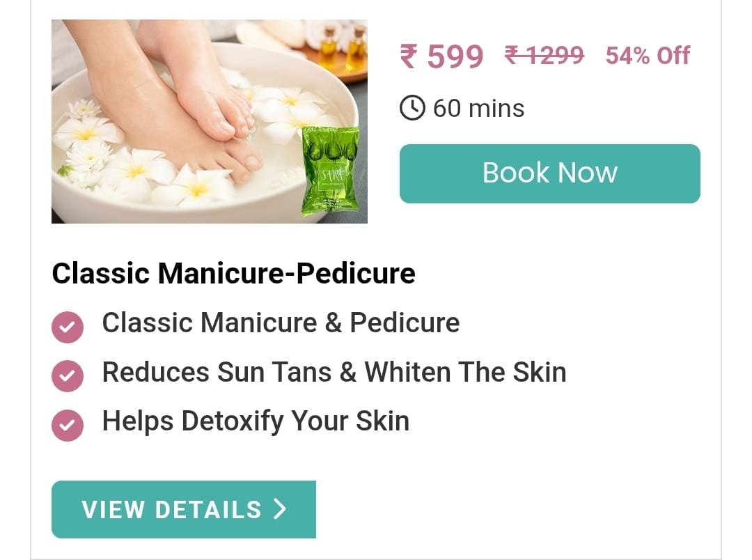752x560 pixels.
Task: Select Reduces Sun Tans & Whiten The Skin text
Action: coord(334,372)
